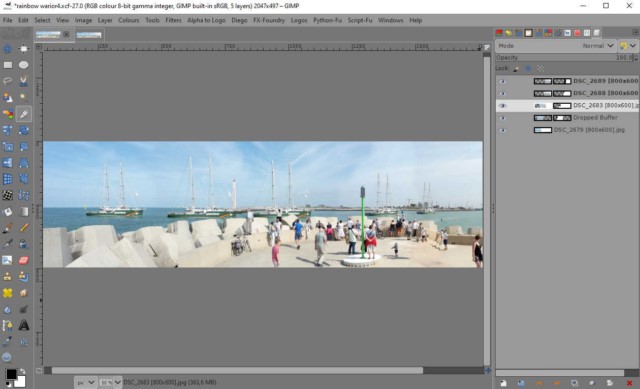Select the Airbrush tool
Screen dimensions: 640x389
[7, 244]
